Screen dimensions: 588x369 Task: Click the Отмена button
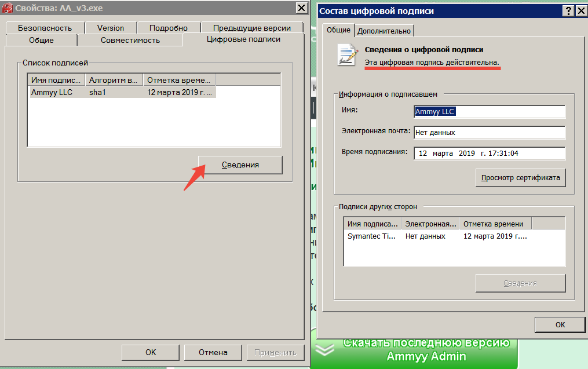(x=213, y=353)
